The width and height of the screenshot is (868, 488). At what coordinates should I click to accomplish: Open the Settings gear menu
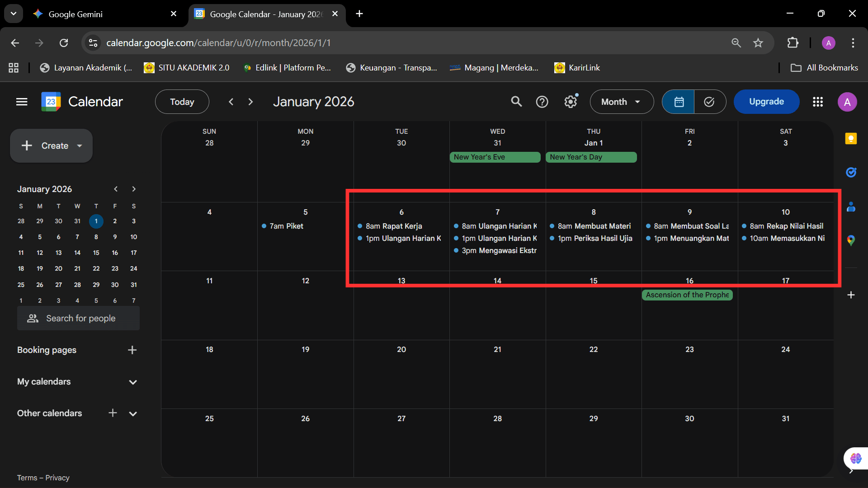point(571,102)
